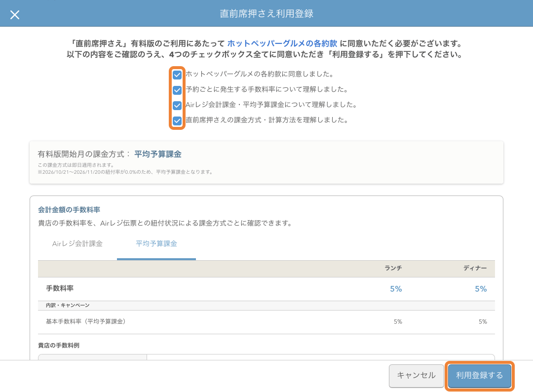533x392 pixels.
Task: Toggle 予約ごとに発生する手数料率 checkbox
Action: point(177,90)
